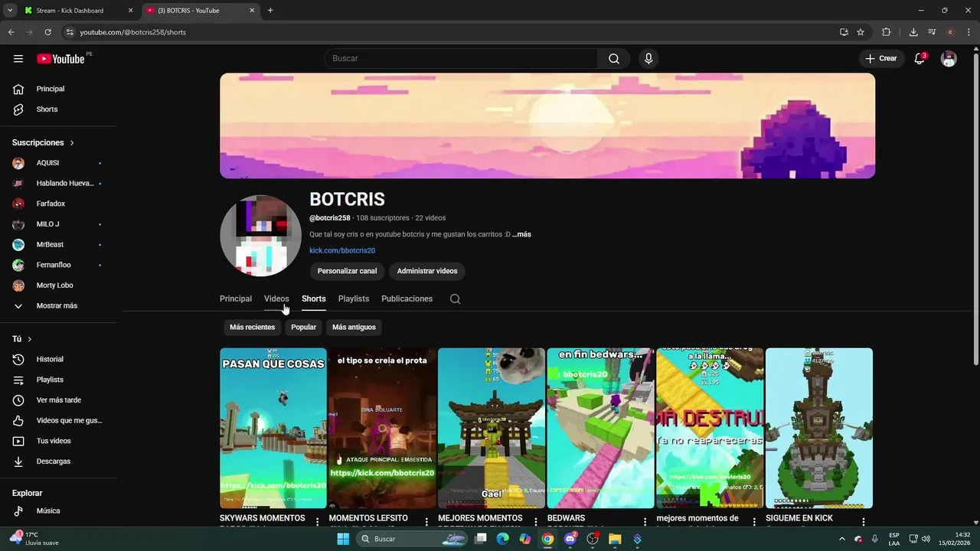Expand Suscripciones section chevron
Image resolution: width=980 pixels, height=551 pixels.
[72, 143]
